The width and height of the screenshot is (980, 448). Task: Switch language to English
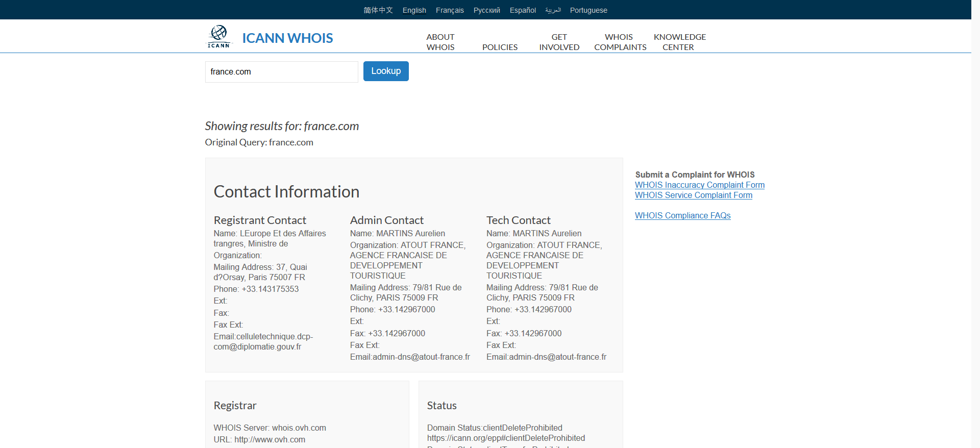[x=414, y=10]
